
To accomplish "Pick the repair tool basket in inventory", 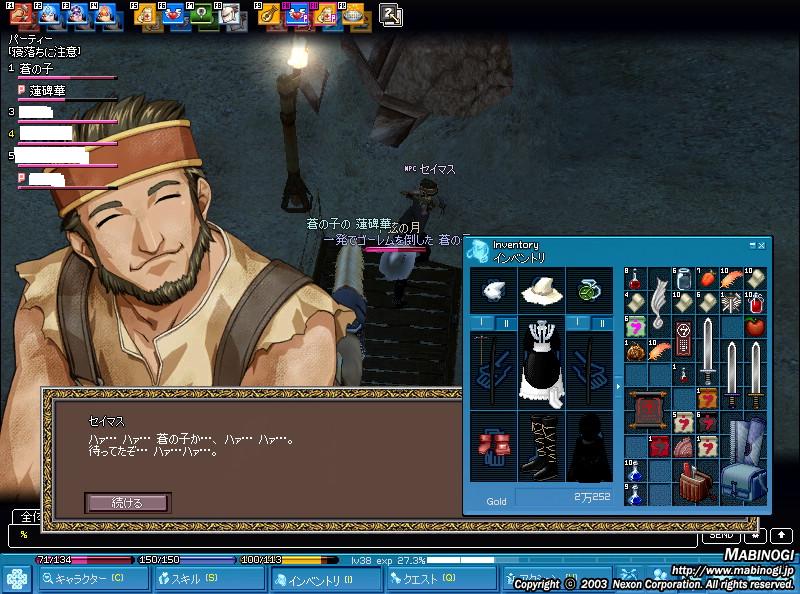I will tap(695, 482).
